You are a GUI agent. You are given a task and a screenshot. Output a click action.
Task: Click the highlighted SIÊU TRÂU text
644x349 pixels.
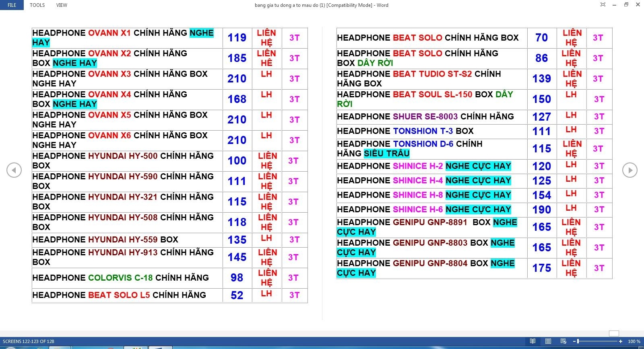387,154
